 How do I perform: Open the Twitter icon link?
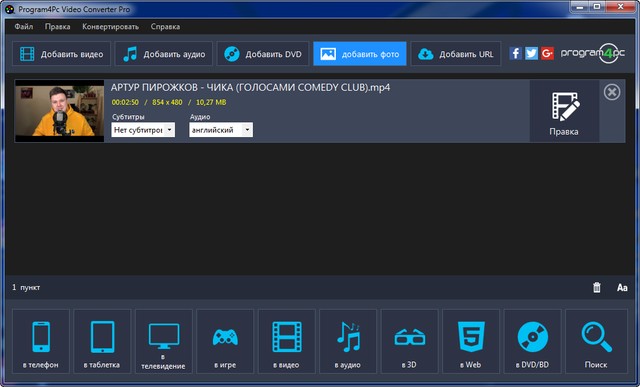[x=531, y=53]
